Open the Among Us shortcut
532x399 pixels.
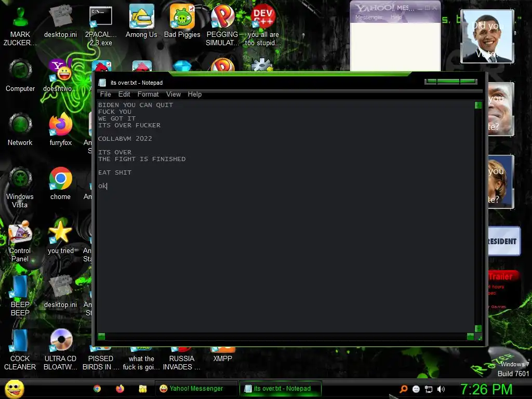[x=141, y=22]
